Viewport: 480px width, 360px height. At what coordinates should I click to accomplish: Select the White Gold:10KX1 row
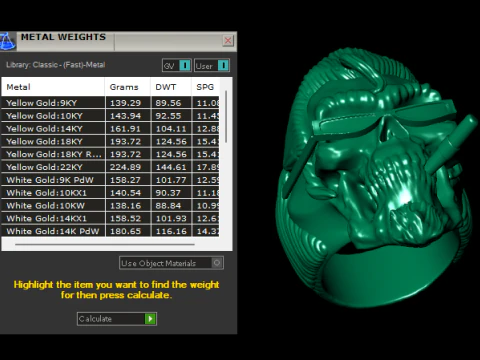point(110,193)
